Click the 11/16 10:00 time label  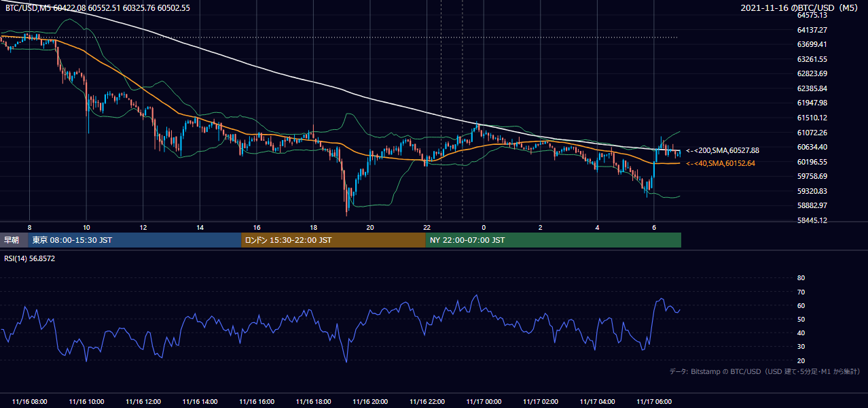pos(86,402)
